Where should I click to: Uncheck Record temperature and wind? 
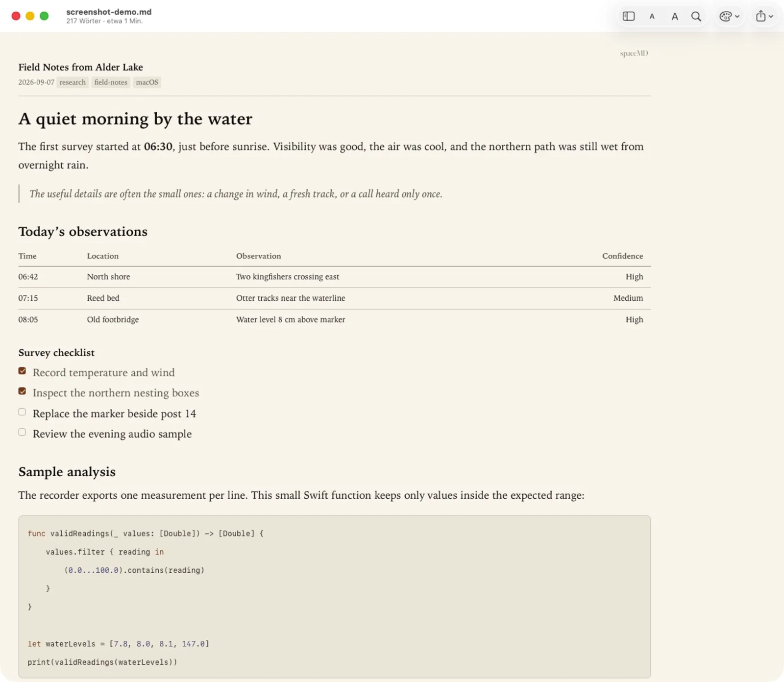click(x=22, y=371)
